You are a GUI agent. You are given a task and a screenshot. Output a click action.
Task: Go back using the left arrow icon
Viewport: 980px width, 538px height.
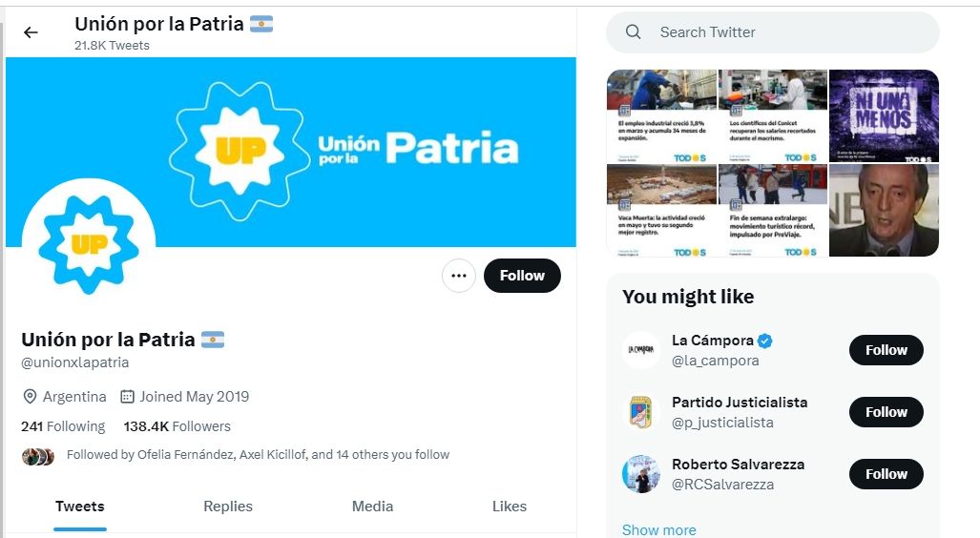coord(31,32)
